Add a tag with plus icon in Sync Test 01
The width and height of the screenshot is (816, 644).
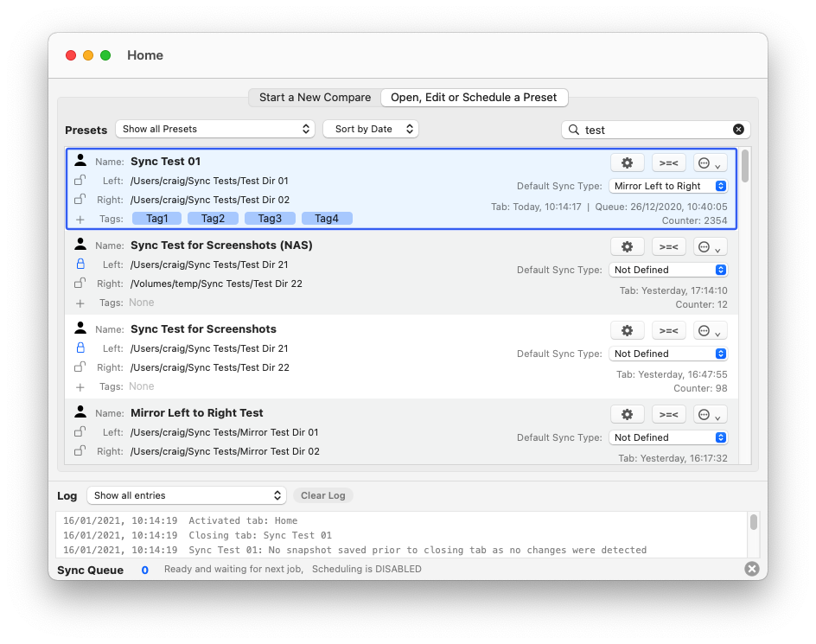click(80, 220)
